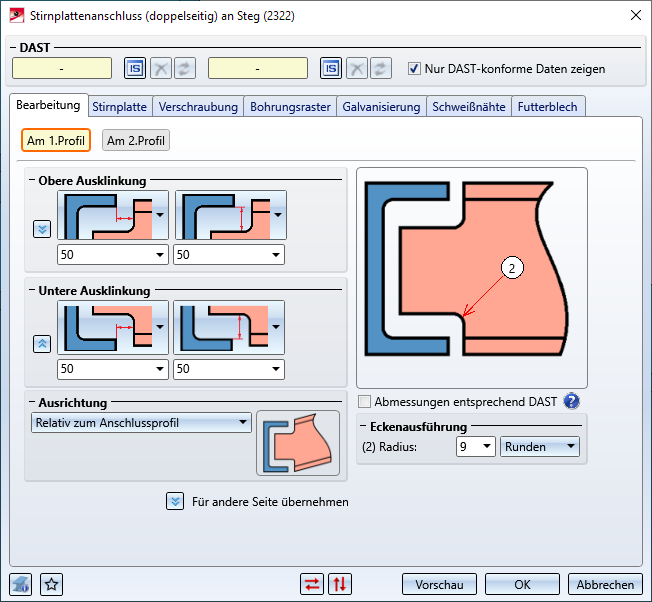This screenshot has width=652, height=602.
Task: Open Relativ zum Anschlussprofil dropdown
Action: point(141,423)
